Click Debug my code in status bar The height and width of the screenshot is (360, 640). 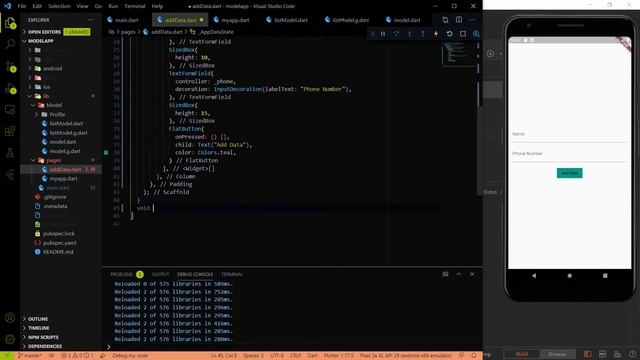(x=130, y=356)
